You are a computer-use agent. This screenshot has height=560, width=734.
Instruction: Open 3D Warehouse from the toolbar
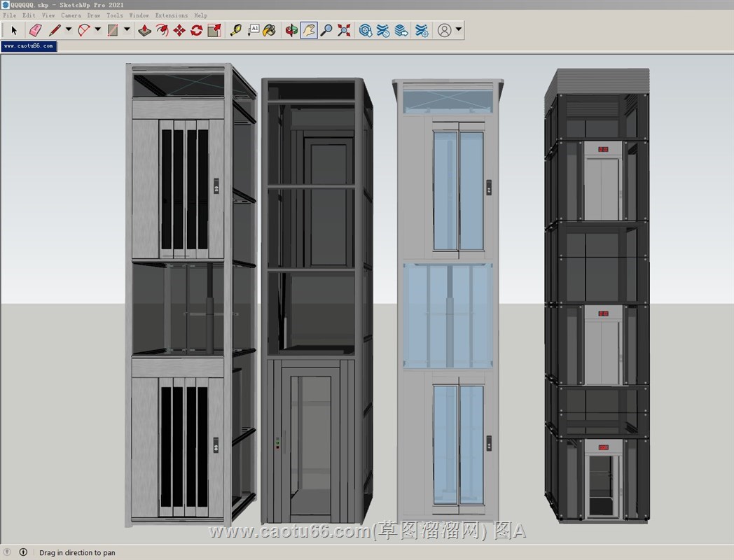coord(366,30)
